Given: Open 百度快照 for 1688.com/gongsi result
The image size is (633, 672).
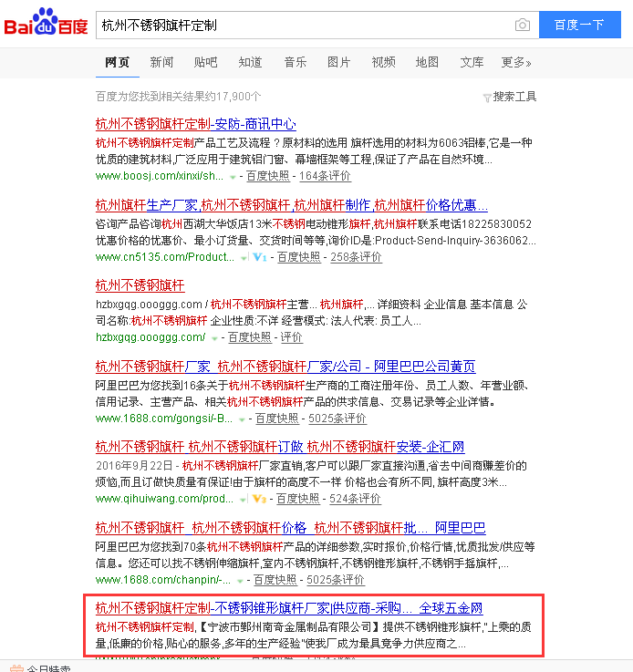Looking at the screenshot, I should point(277,419).
